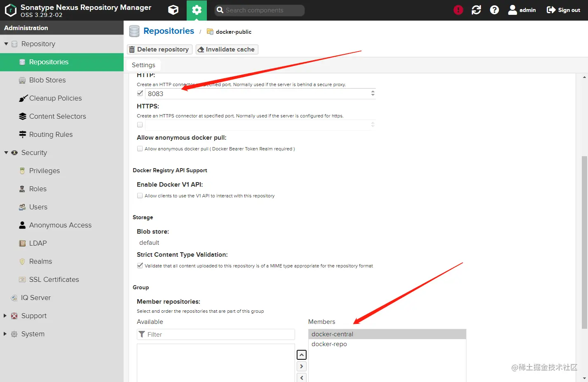
Task: Click the Content Selectors layers icon
Action: click(x=22, y=116)
